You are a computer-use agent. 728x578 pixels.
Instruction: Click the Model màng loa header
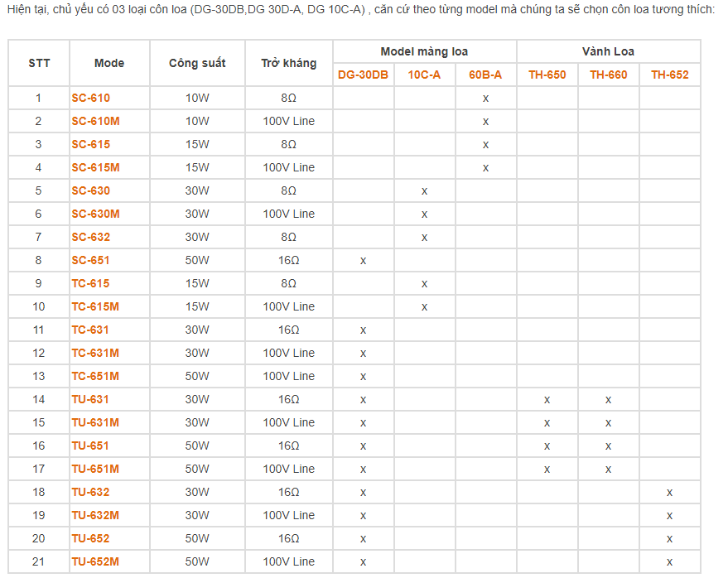tap(424, 51)
